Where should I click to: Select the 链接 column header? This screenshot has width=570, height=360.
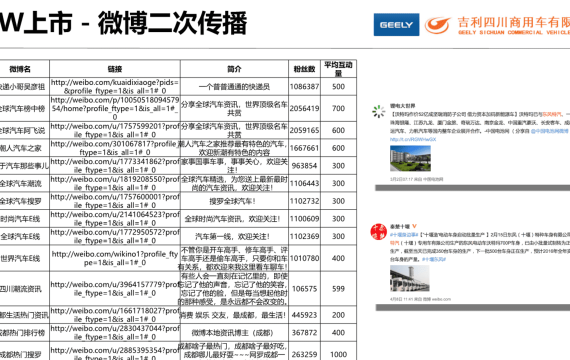point(115,69)
